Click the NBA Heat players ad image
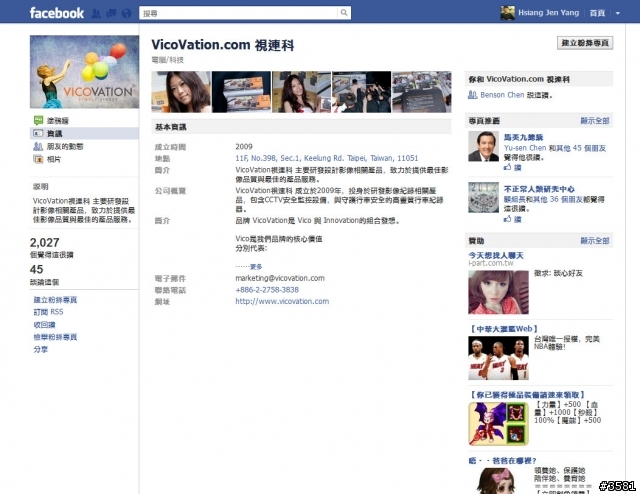 [x=498, y=358]
